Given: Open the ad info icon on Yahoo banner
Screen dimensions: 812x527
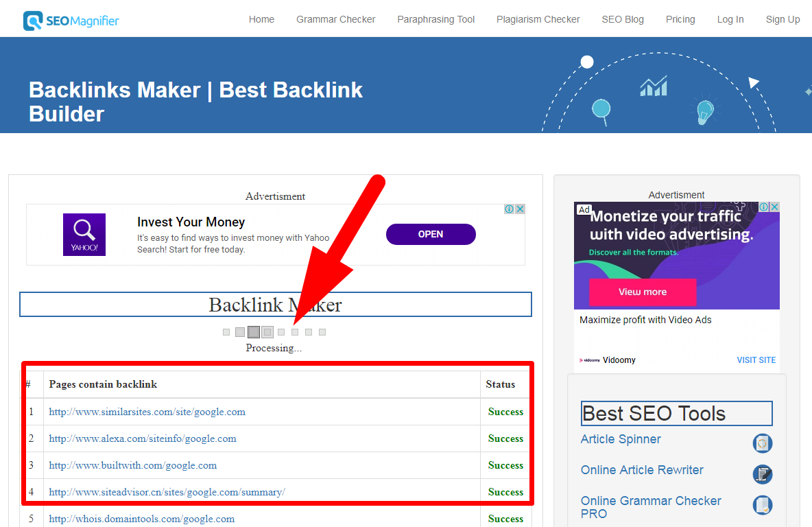Looking at the screenshot, I should [x=510, y=209].
